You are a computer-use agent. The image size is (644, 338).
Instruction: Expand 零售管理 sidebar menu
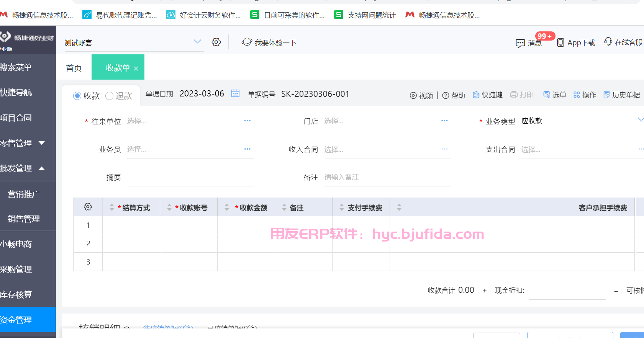tap(41, 143)
